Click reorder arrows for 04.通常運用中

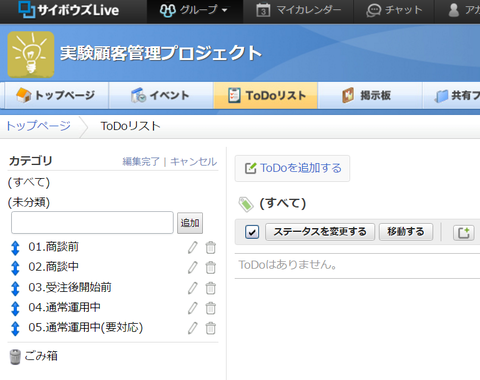15,308
